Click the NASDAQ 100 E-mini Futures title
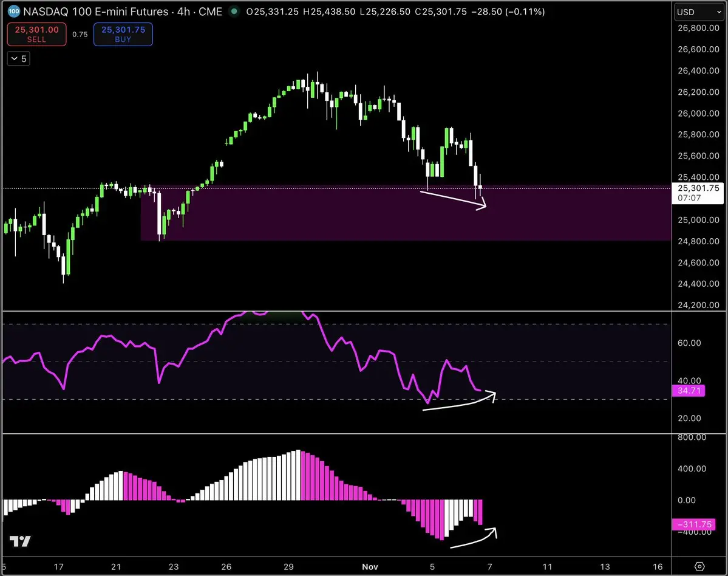The width and height of the screenshot is (728, 576). point(96,12)
